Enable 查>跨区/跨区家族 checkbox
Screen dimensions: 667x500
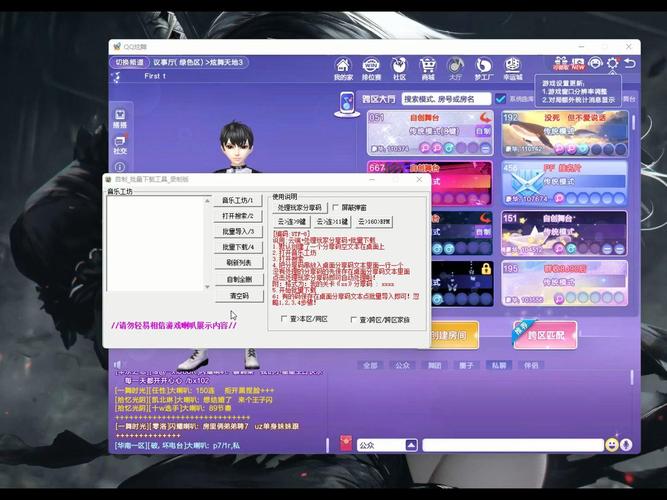(x=353, y=319)
